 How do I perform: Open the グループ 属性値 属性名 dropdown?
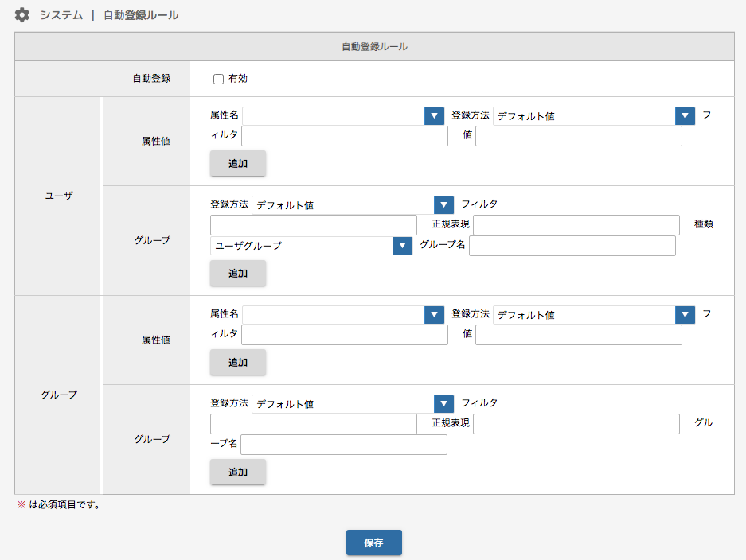click(x=343, y=315)
